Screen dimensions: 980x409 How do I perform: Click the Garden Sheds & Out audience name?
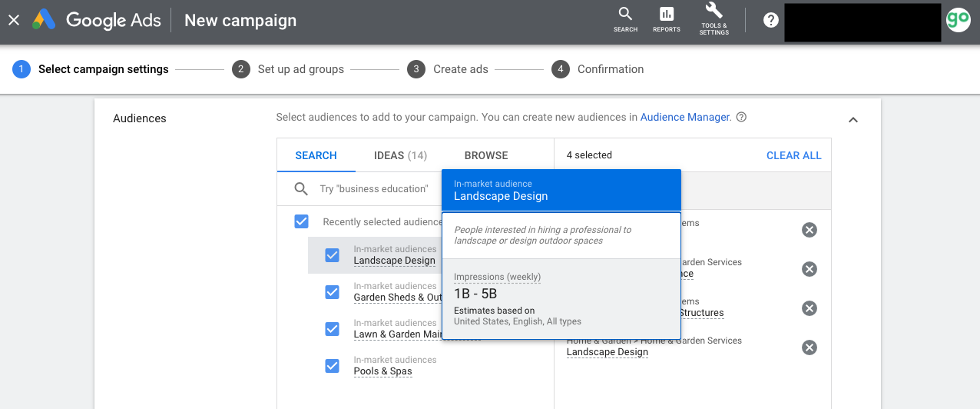coord(398,298)
